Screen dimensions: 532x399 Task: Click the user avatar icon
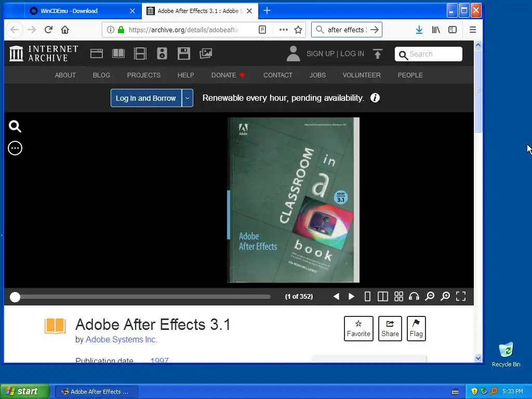(293, 54)
